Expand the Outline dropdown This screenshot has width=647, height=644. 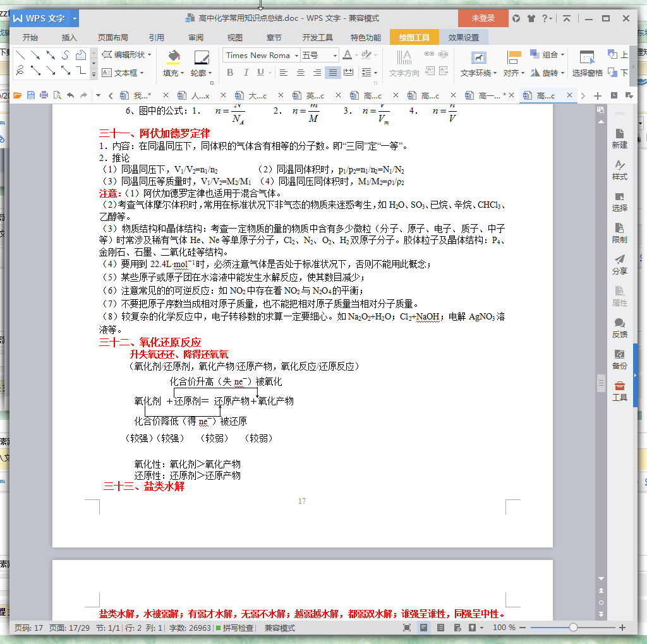coord(210,73)
